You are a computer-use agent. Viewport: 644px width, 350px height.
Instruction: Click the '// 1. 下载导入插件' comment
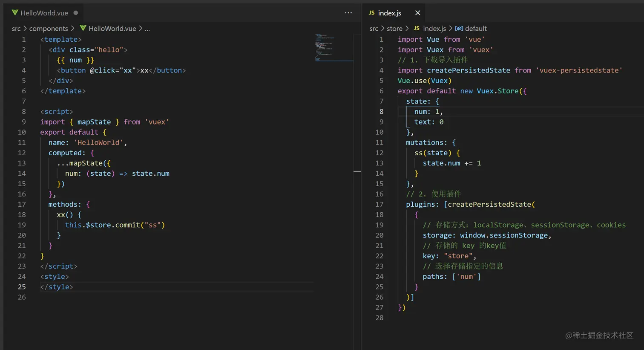pyautogui.click(x=433, y=60)
